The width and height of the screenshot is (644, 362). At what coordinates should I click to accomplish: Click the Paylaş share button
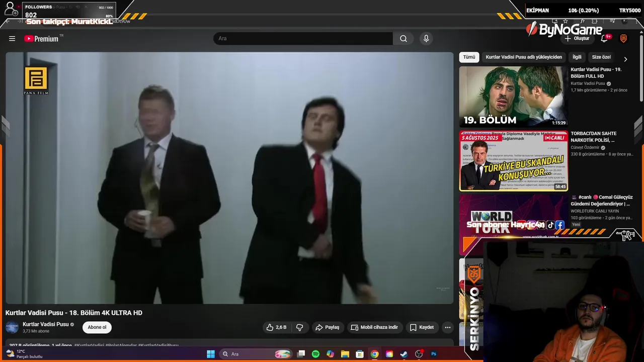pos(327,327)
